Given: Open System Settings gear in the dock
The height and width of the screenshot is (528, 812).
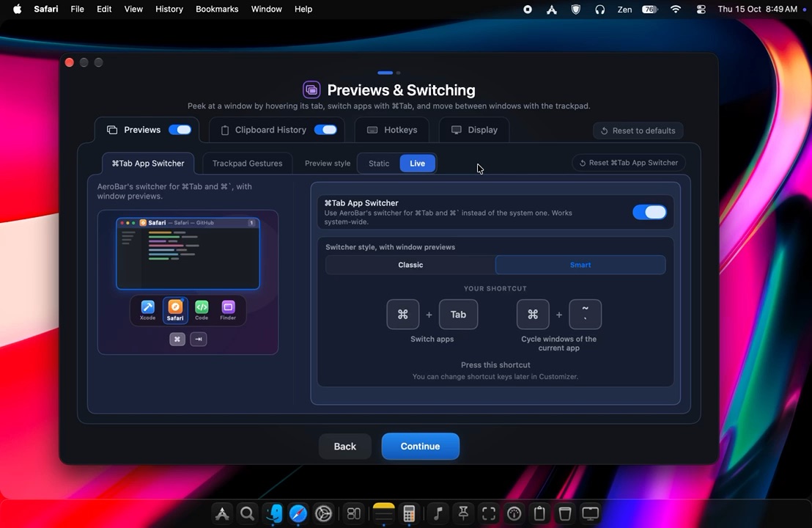Looking at the screenshot, I should point(324,513).
